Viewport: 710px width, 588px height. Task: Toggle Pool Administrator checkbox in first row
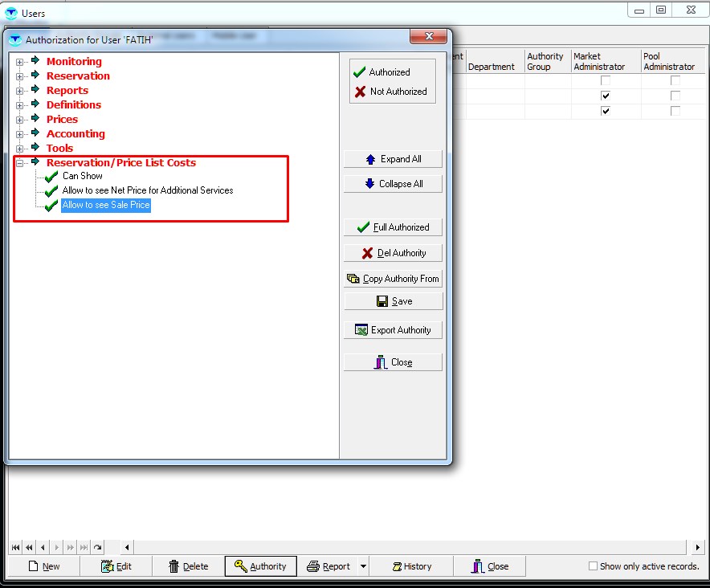pos(675,81)
